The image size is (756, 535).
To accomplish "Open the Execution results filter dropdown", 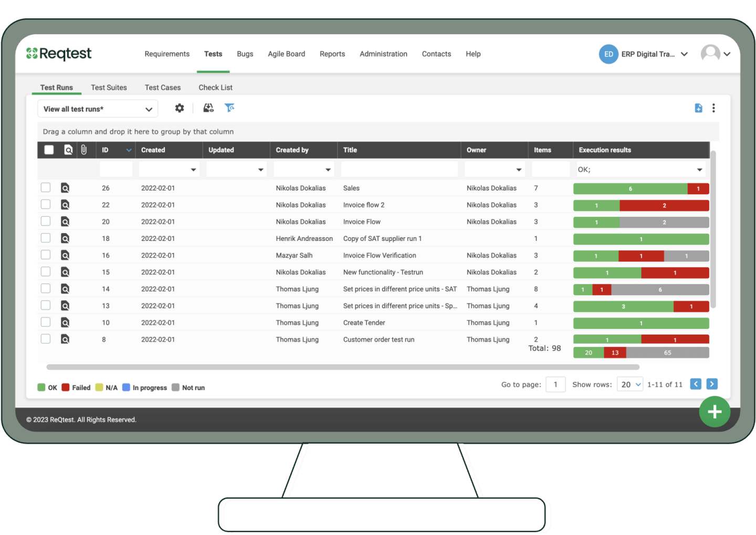I will pyautogui.click(x=699, y=170).
